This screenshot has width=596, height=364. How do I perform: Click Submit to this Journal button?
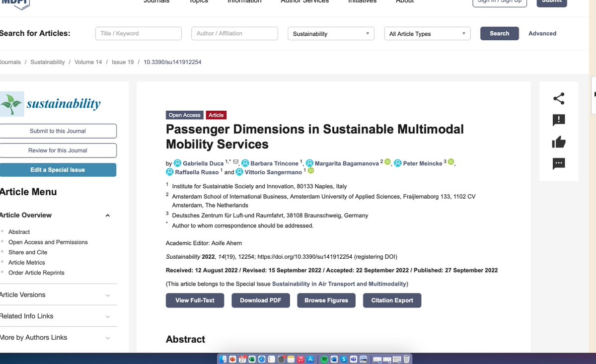(58, 131)
